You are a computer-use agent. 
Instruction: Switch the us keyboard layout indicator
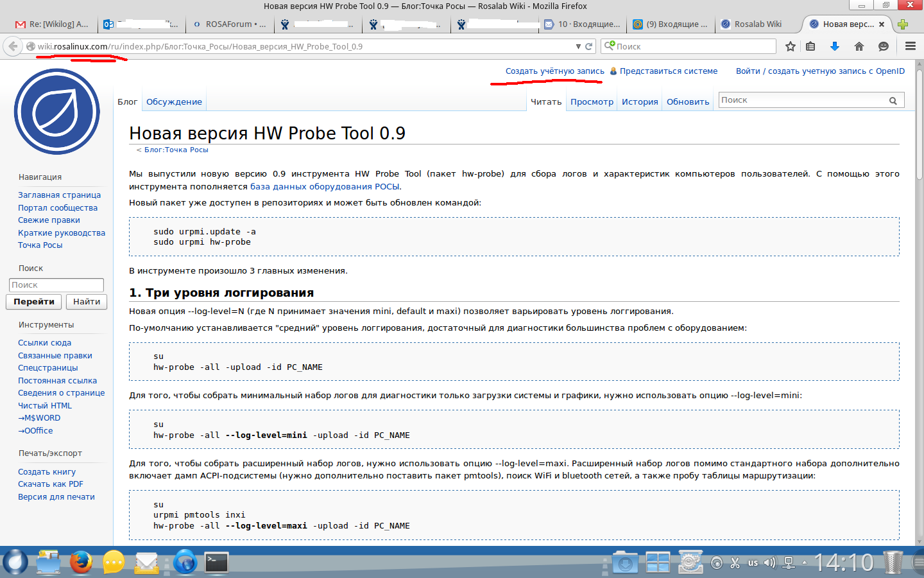[x=753, y=563]
